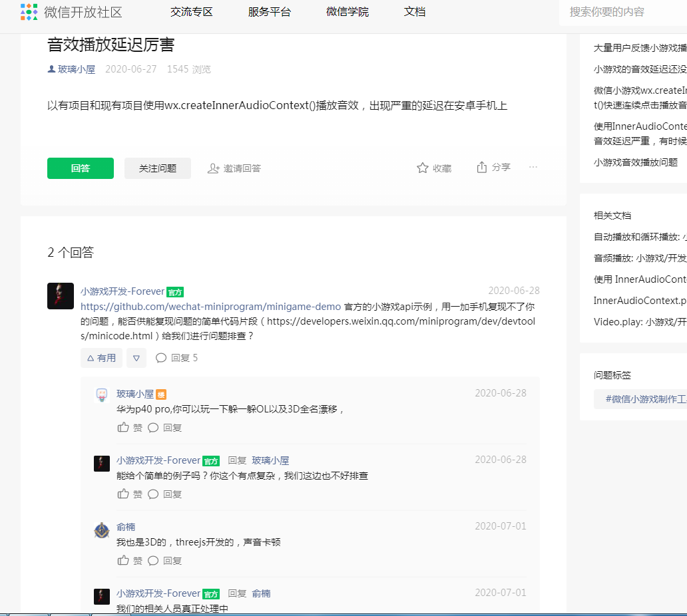The height and width of the screenshot is (616, 687).
Task: Reply to the 华为p40 pro comment via bubble icon
Action: (153, 428)
